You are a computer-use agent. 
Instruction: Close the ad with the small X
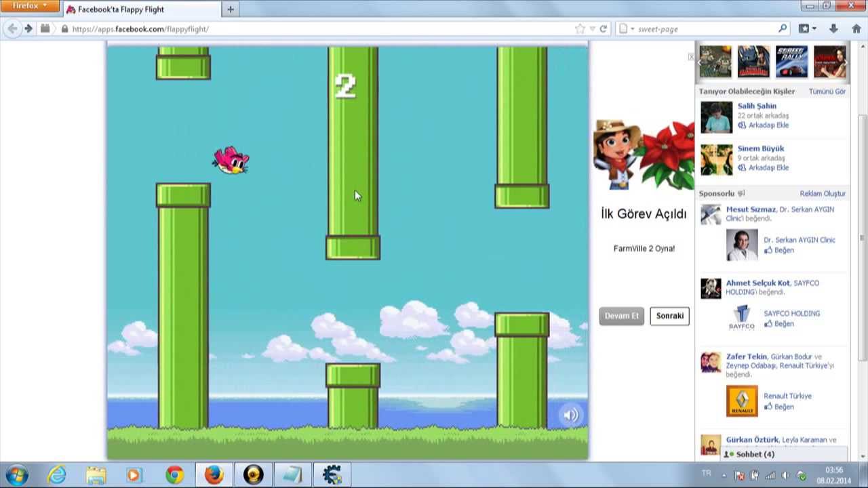(x=691, y=57)
